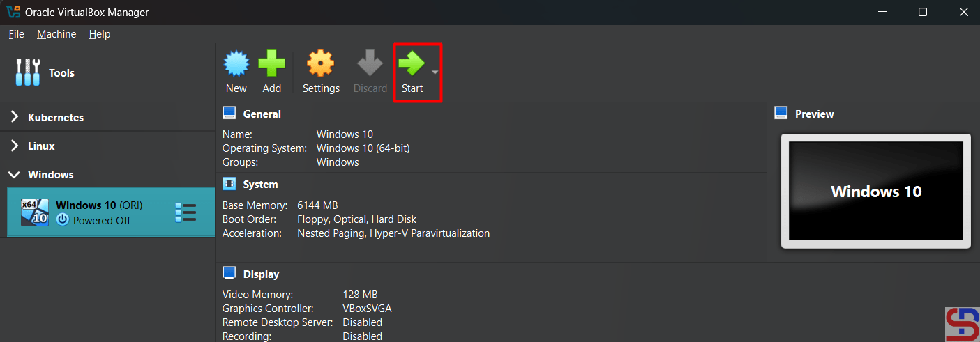This screenshot has width=980, height=342.
Task: Open Settings with the orange gear icon
Action: [321, 64]
